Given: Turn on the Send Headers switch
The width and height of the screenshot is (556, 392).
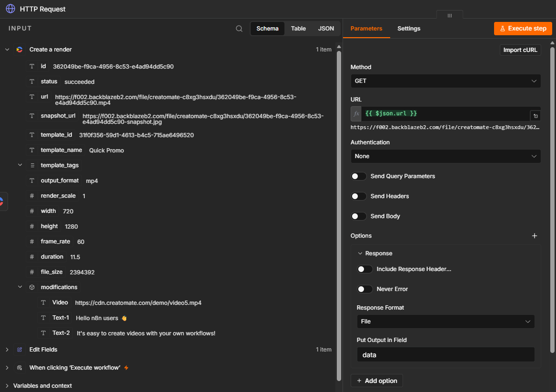Looking at the screenshot, I should pos(358,196).
